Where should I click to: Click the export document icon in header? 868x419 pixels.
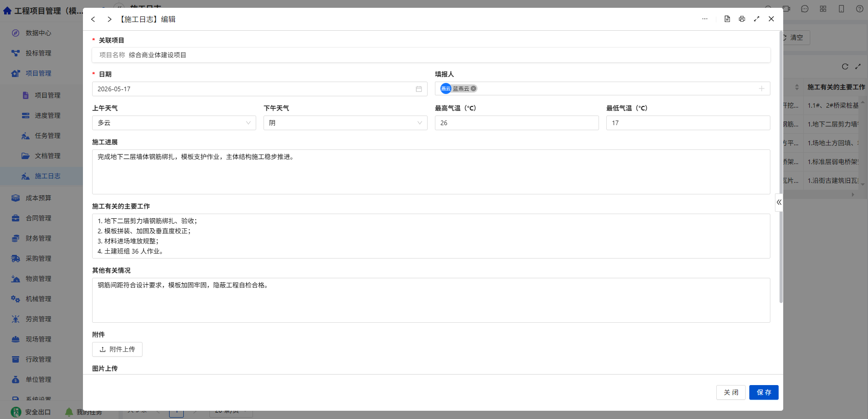point(727,19)
